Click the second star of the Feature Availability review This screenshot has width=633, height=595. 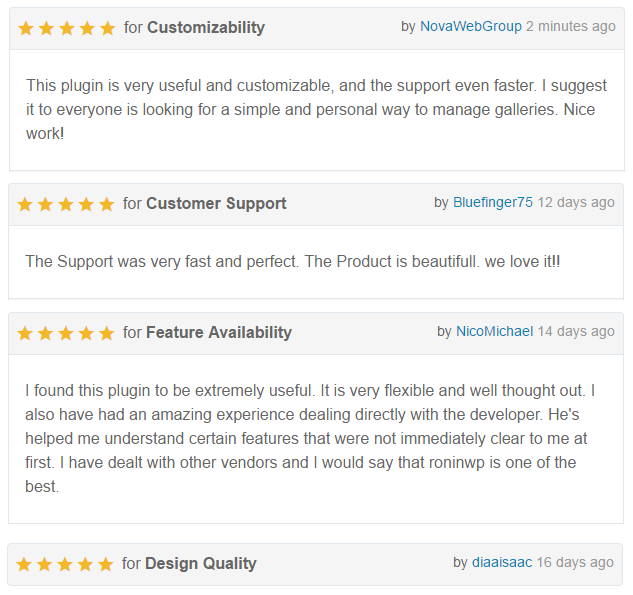pyautogui.click(x=46, y=333)
